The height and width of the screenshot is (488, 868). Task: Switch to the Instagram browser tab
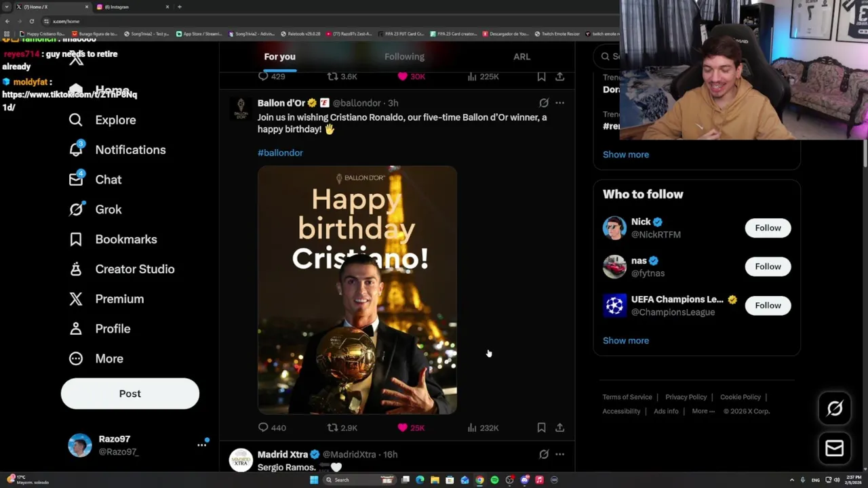point(132,7)
